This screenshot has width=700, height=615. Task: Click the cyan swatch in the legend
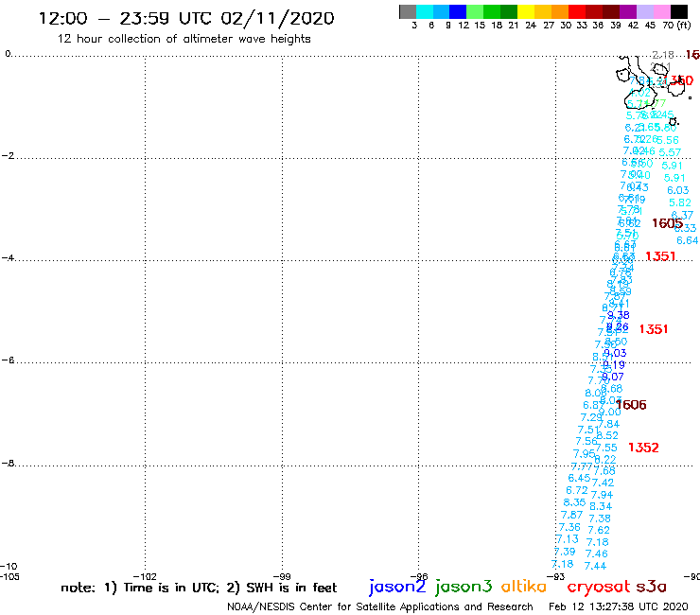pyautogui.click(x=425, y=11)
